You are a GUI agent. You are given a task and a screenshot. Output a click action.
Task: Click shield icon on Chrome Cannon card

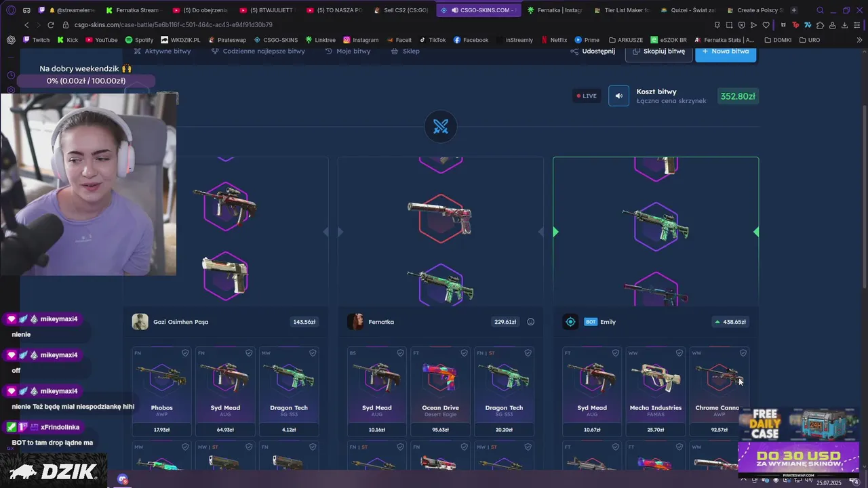pos(743,353)
